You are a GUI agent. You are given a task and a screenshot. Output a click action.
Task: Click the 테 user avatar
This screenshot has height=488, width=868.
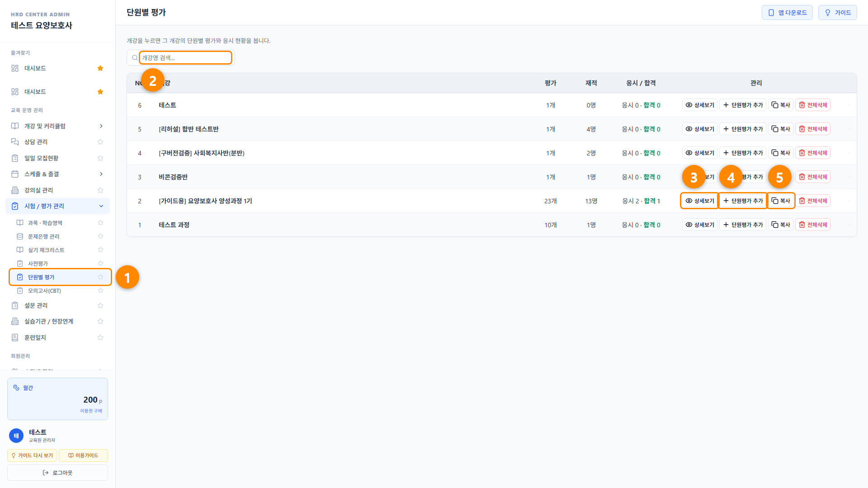click(x=16, y=436)
